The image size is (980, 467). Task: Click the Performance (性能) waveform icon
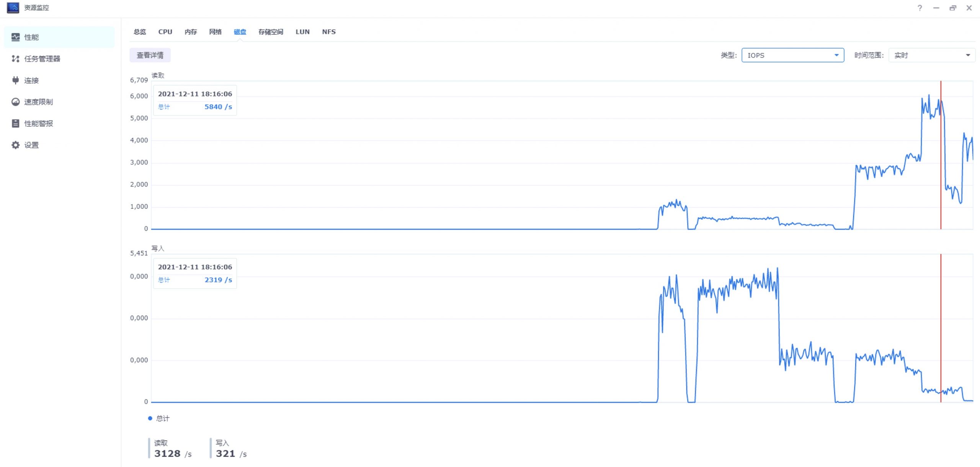click(15, 37)
